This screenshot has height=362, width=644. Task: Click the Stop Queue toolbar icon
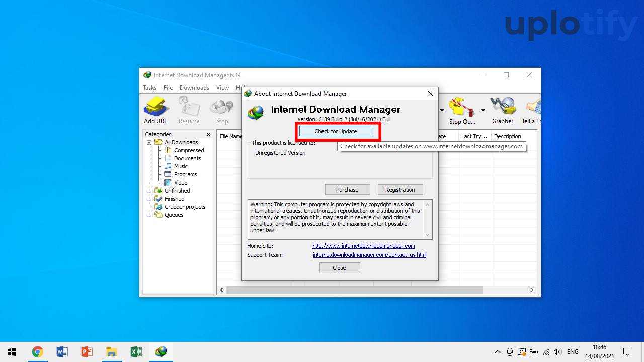click(462, 111)
